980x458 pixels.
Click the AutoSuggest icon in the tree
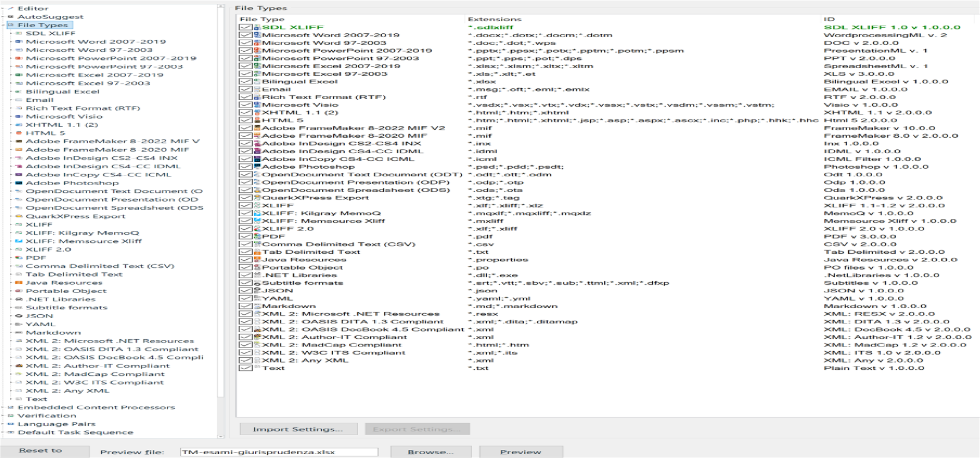point(11,17)
